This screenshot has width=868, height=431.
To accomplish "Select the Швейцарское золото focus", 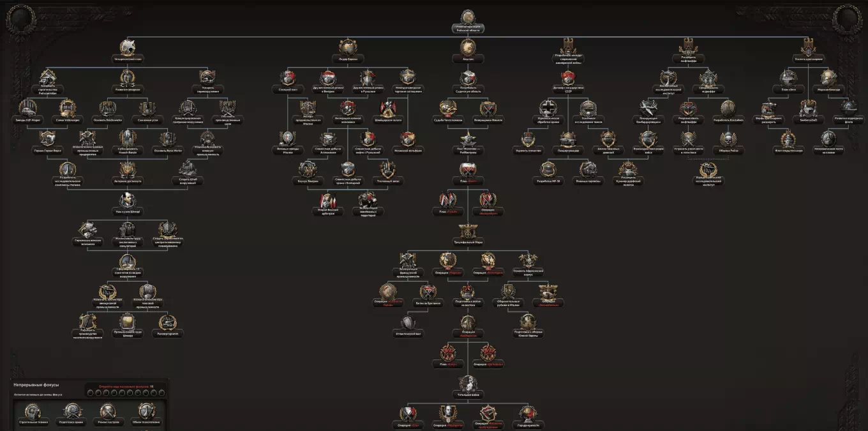I will point(390,109).
